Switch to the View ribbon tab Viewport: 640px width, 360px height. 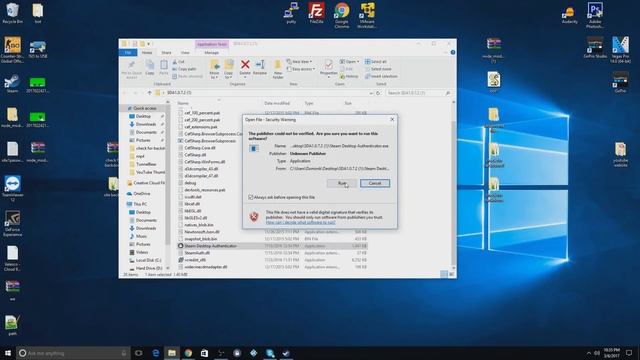point(185,53)
